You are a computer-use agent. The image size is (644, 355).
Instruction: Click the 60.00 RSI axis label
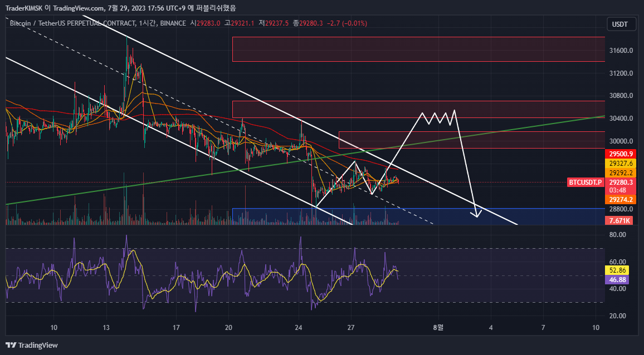[x=617, y=262]
